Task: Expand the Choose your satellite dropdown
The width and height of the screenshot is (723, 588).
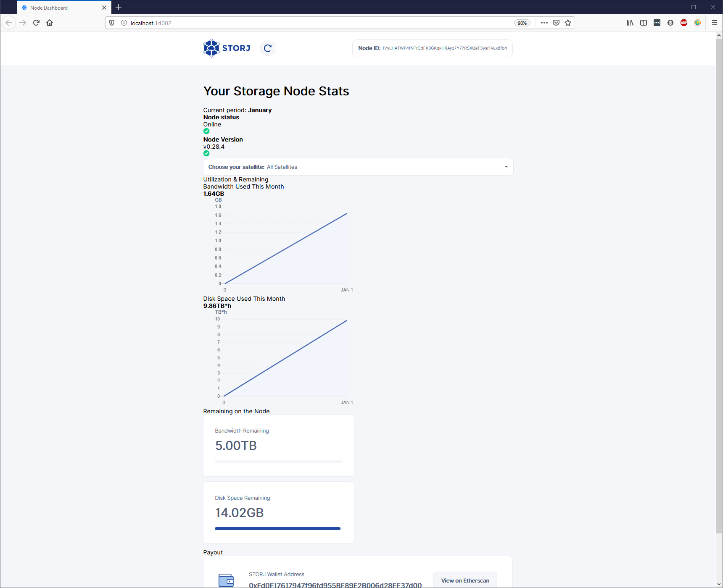Action: tap(358, 167)
